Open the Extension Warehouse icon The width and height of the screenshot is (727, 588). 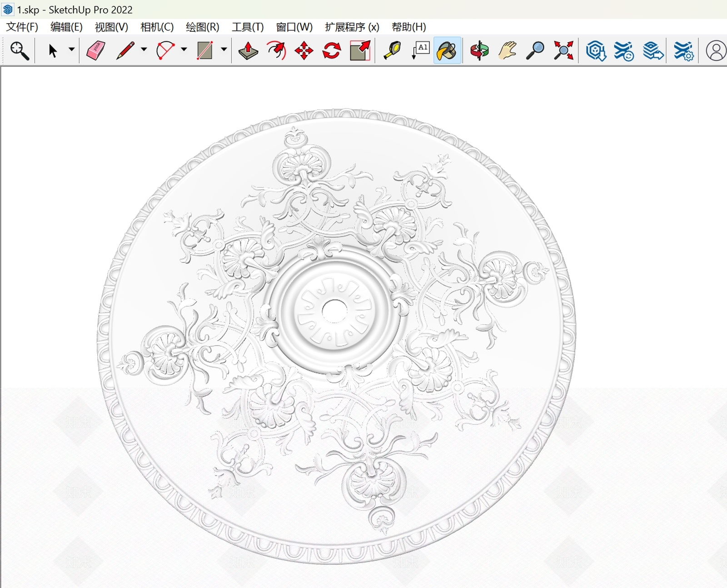(x=624, y=50)
